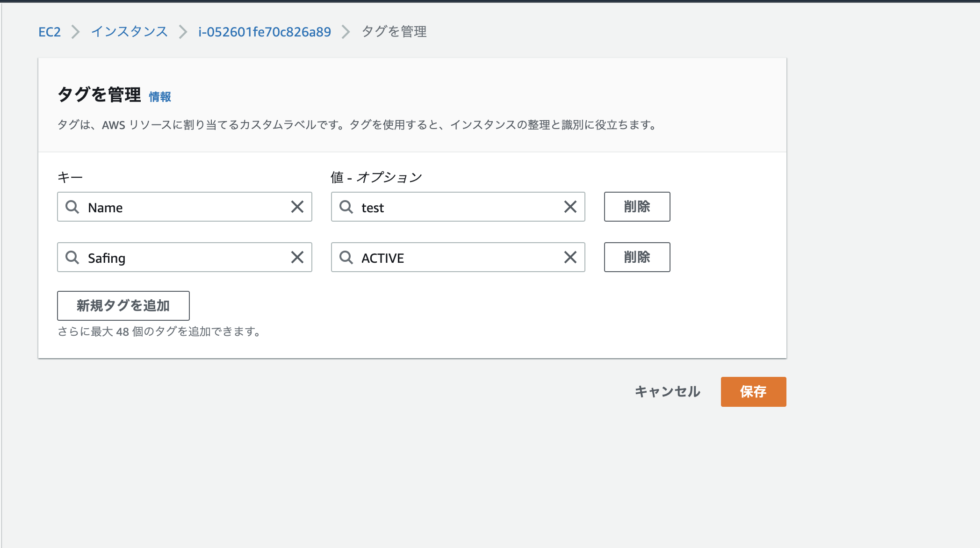This screenshot has width=980, height=548.
Task: Cancel tag editing via キャンセル
Action: coord(667,392)
